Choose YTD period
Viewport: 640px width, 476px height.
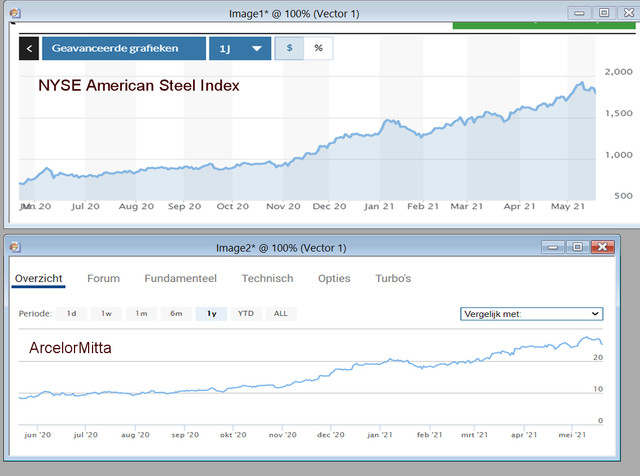point(246,314)
